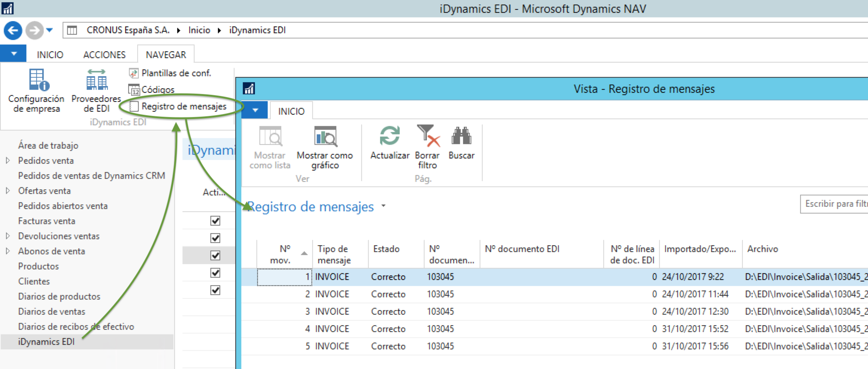Click date 31/10/2017 15:56
Viewport: 868px width, 369px height.
[695, 346]
